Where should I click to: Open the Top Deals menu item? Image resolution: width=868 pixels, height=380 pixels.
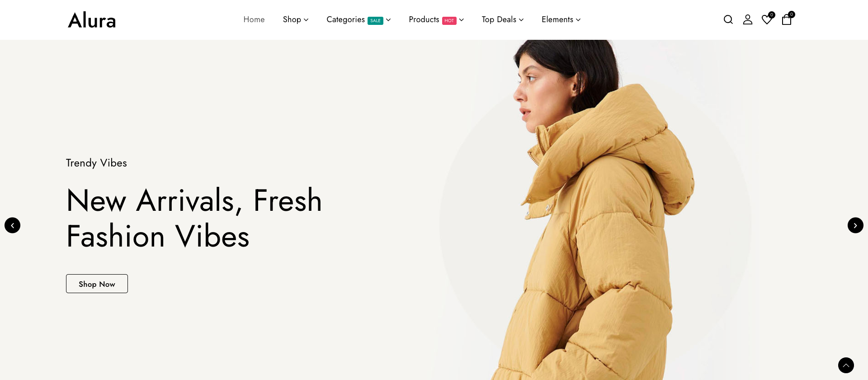[x=499, y=19]
